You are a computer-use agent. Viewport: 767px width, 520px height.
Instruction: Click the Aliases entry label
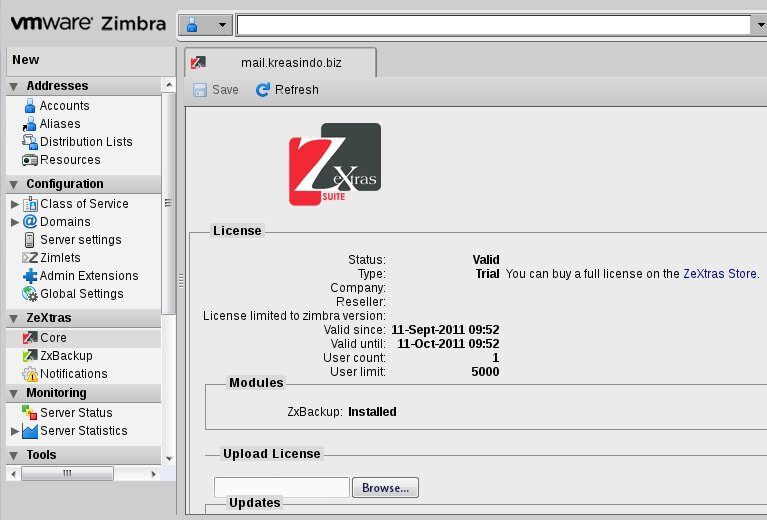pyautogui.click(x=60, y=124)
